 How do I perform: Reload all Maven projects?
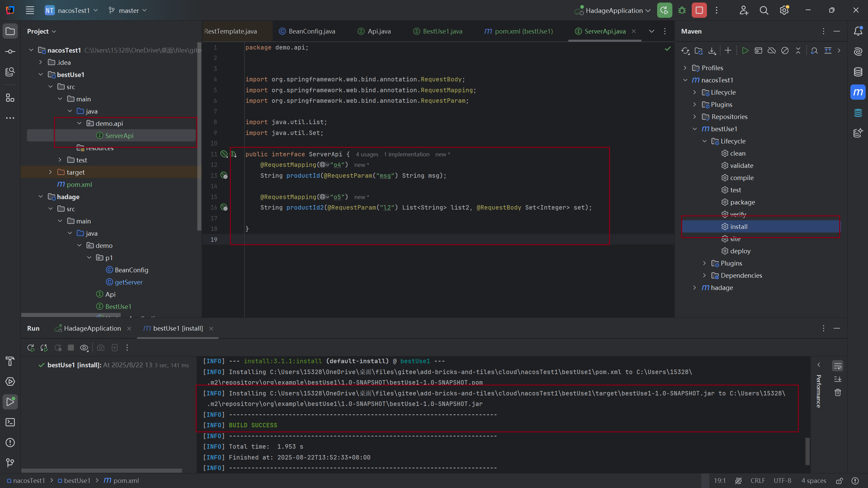[x=685, y=51]
